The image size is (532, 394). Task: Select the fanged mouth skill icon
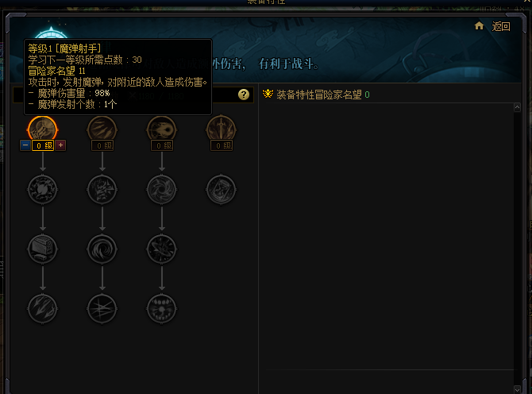[x=162, y=309]
